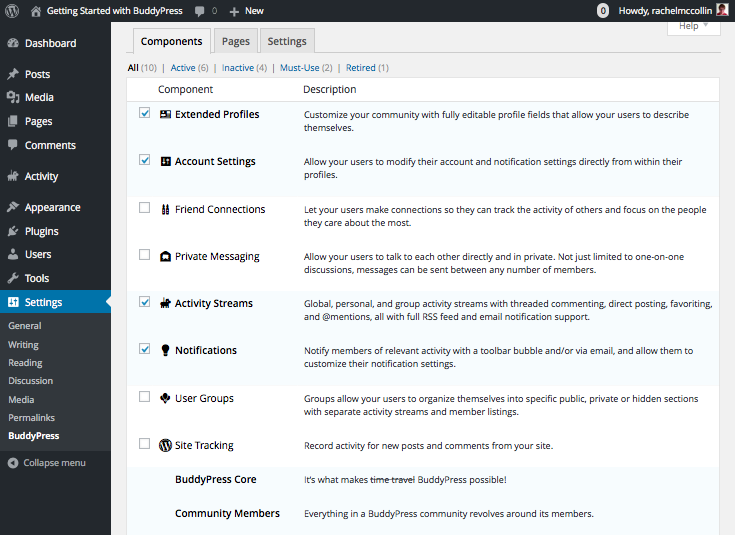Open the BuddyPress settings submenu link
735x535 pixels.
pyautogui.click(x=34, y=436)
